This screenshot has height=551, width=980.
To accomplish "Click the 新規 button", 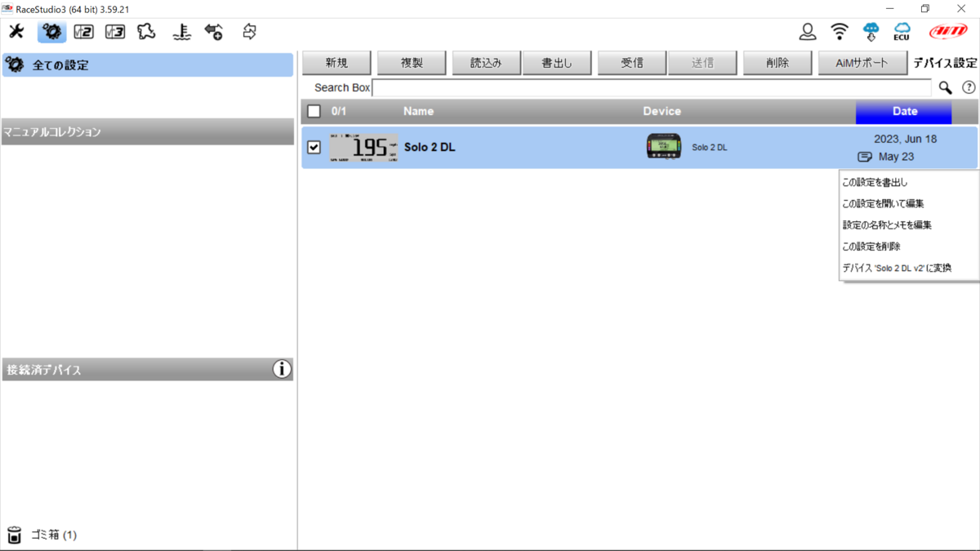I will coord(336,63).
